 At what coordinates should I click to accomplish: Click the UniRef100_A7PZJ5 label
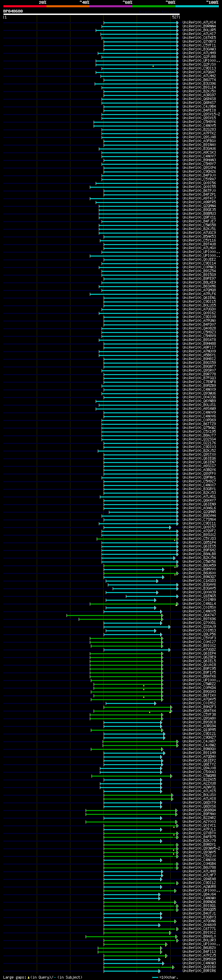(199, 956)
